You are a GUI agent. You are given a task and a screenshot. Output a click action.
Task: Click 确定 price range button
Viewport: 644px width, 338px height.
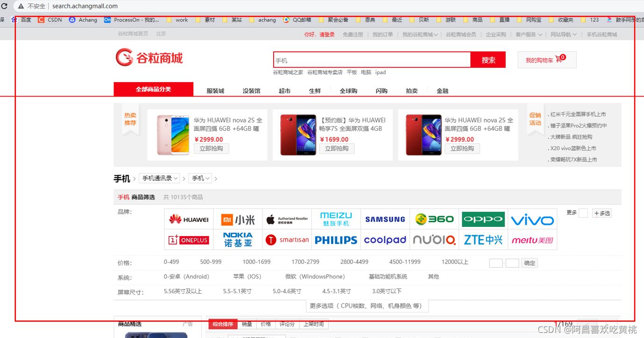pyautogui.click(x=530, y=263)
